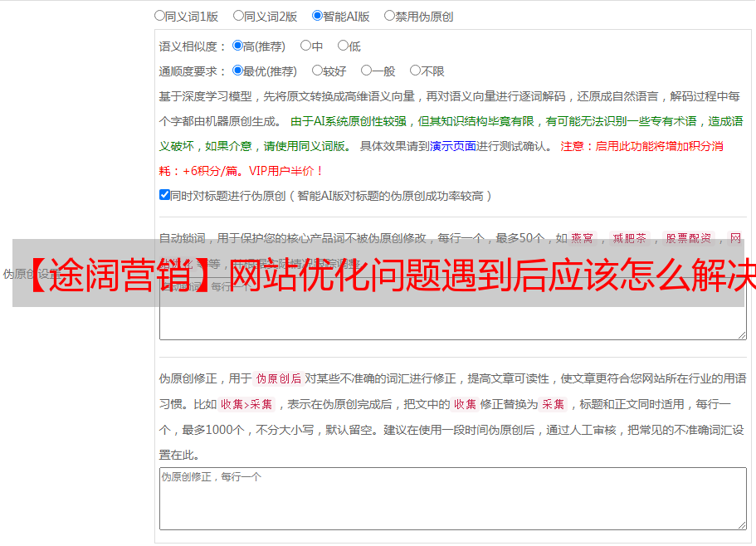756x546 pixels.
Task: Click the 伪原创修正 textarea resize handle
Action: (742, 526)
